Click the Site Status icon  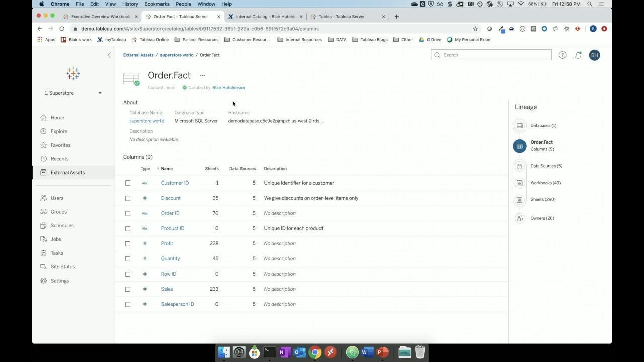pos(43,267)
